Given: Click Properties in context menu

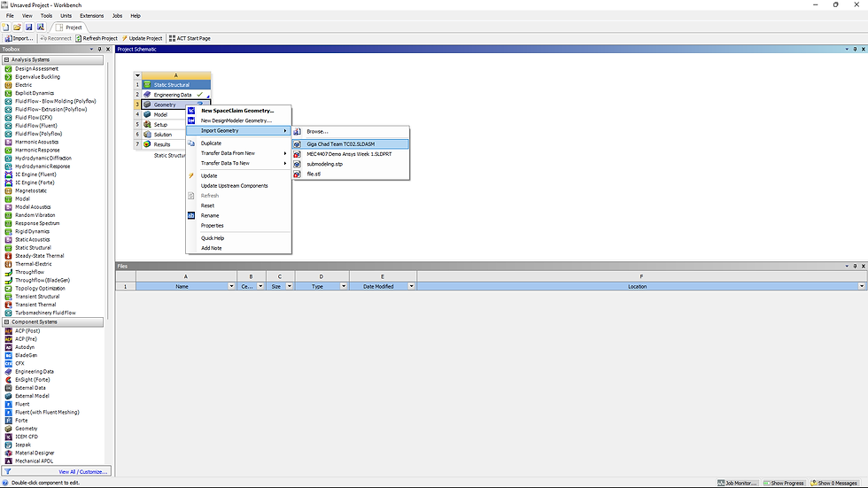Looking at the screenshot, I should (x=238, y=226).
